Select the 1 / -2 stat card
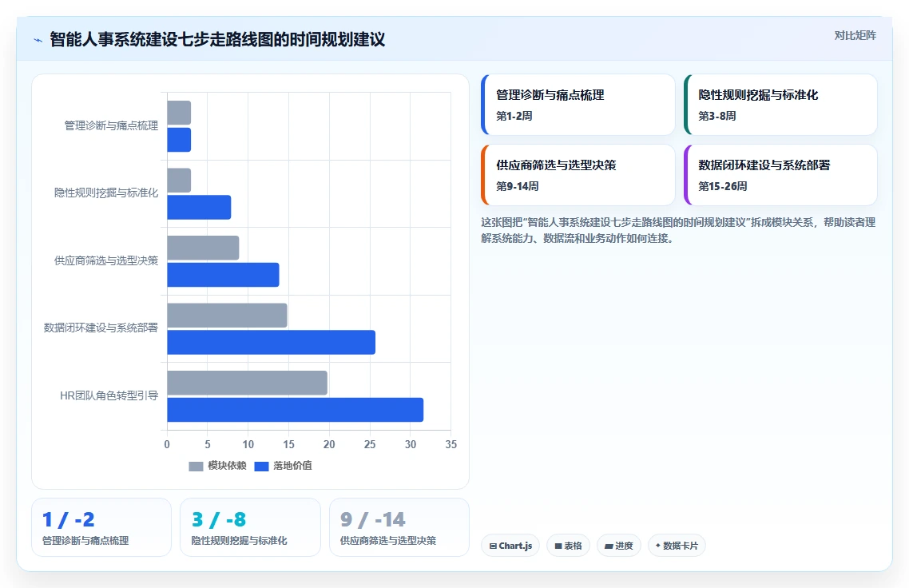909x588 pixels. 101,527
